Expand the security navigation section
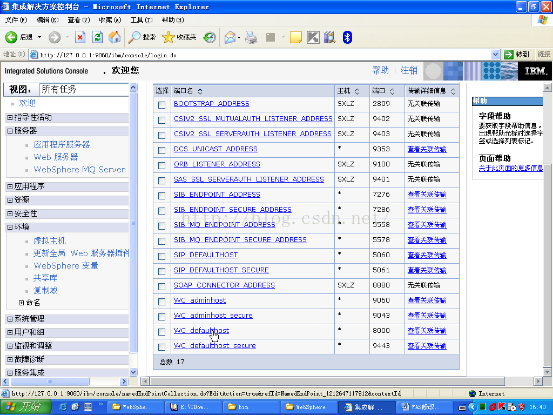The image size is (553, 415). coord(10,213)
